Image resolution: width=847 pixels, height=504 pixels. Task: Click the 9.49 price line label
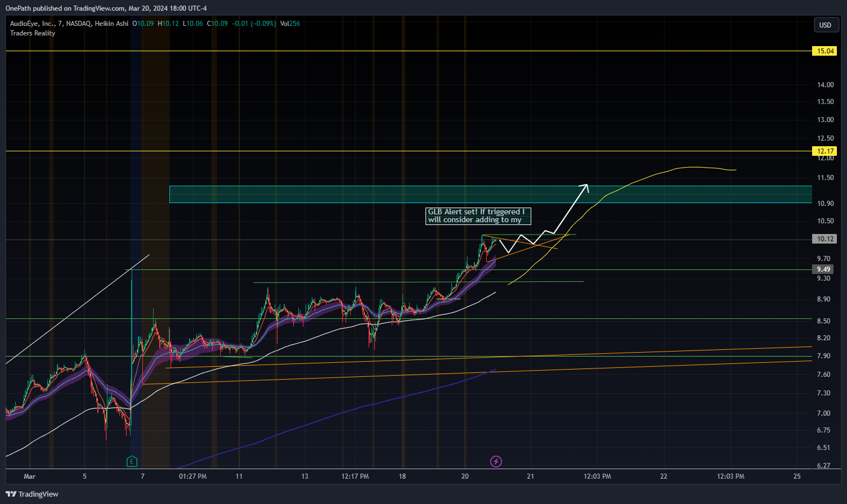[824, 269]
